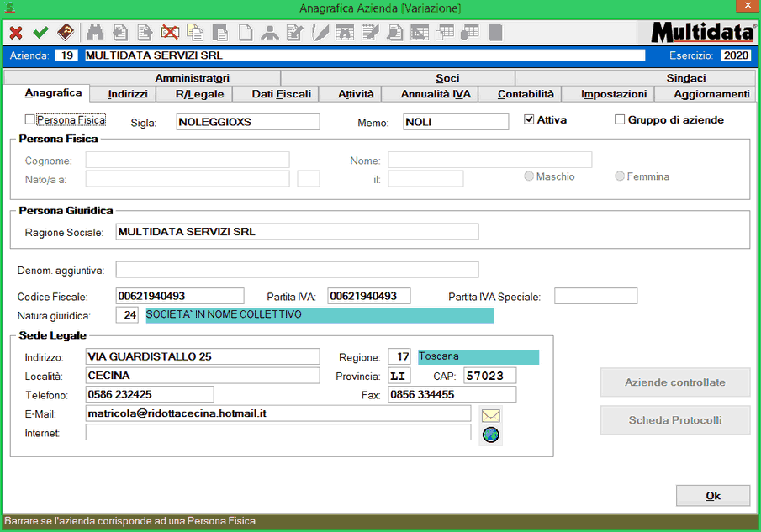Click the person silhouette toolbar icon
The width and height of the screenshot is (761, 532).
click(x=270, y=33)
